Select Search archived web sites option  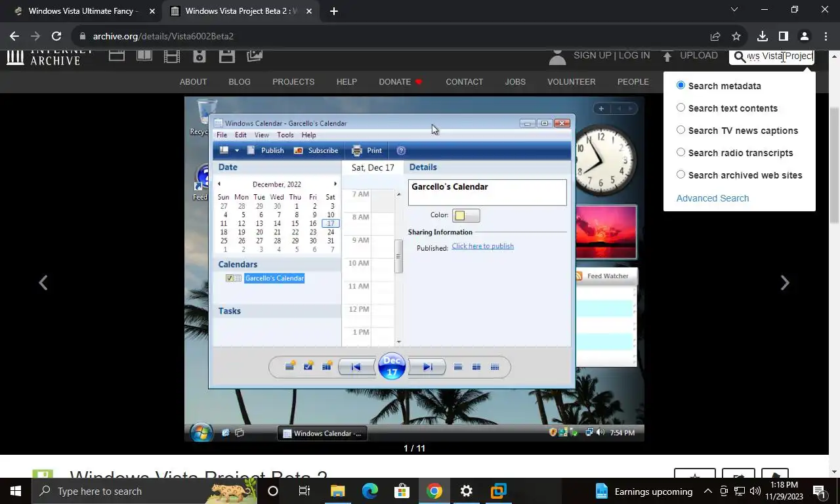pyautogui.click(x=681, y=175)
